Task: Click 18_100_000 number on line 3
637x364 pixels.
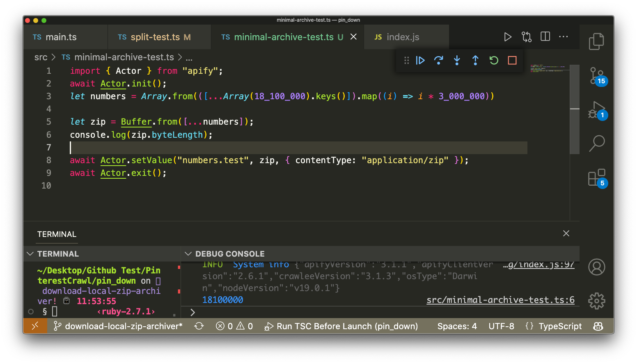Action: tap(280, 96)
